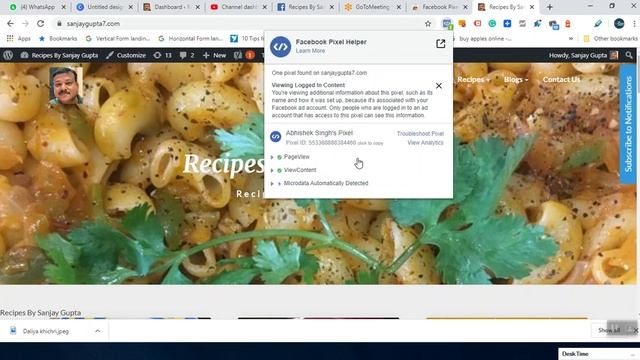
Task: Click Learn More under Facebook Pixel Helper
Action: pos(310,51)
